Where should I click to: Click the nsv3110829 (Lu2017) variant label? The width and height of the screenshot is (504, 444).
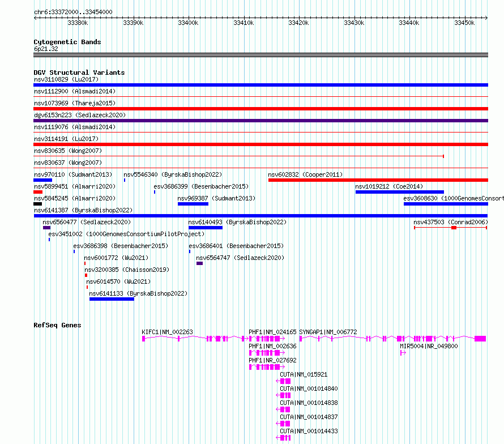click(x=66, y=79)
